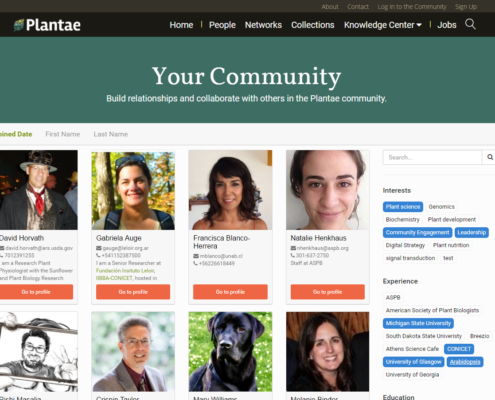
Task: Open the header search magnifier icon
Action: click(470, 24)
